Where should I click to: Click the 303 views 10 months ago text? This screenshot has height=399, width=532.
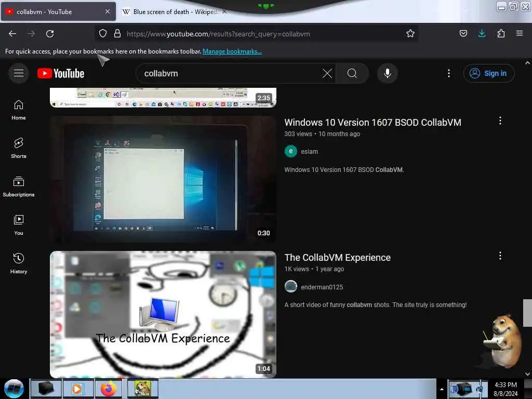click(322, 134)
